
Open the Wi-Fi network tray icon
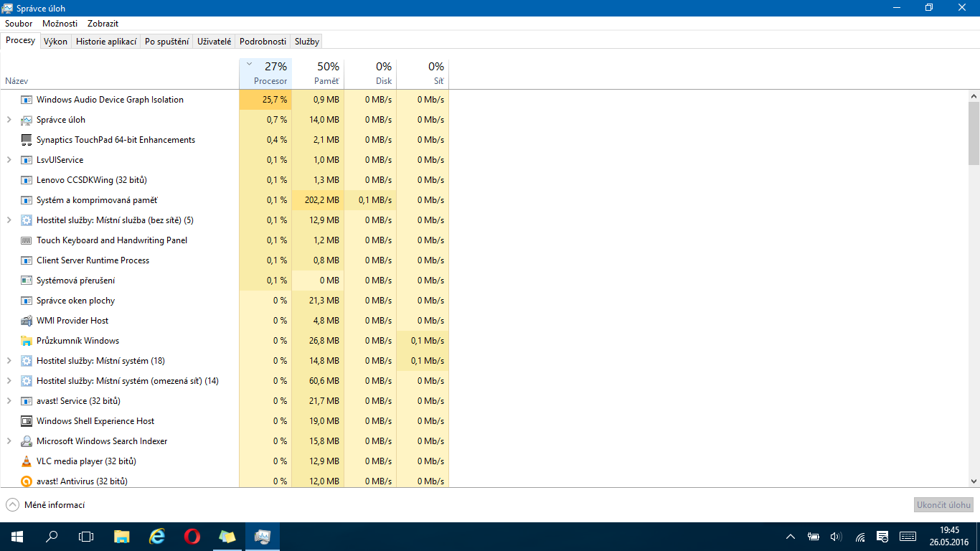click(860, 537)
